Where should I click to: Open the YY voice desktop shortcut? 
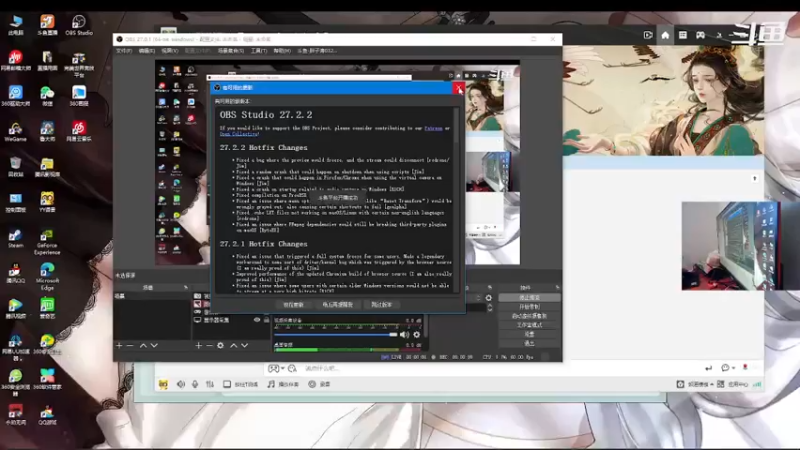pos(47,203)
